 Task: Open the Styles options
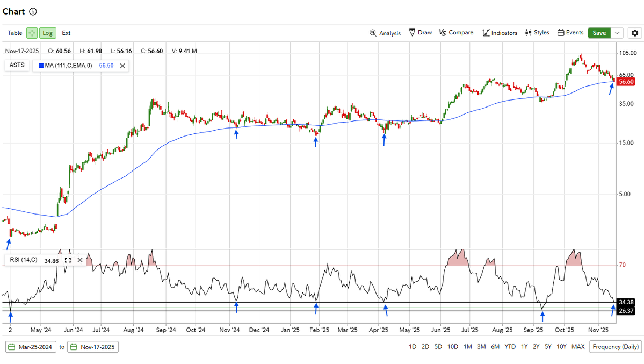pos(537,33)
